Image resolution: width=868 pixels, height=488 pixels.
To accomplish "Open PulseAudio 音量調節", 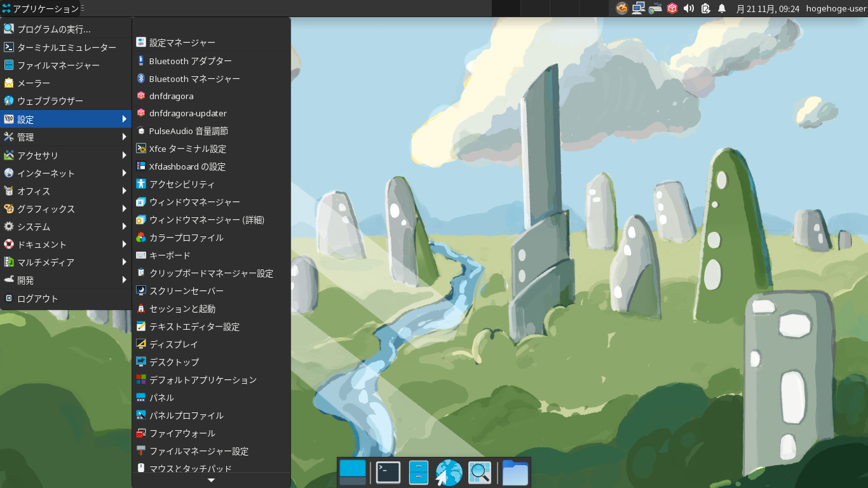I will click(211, 131).
